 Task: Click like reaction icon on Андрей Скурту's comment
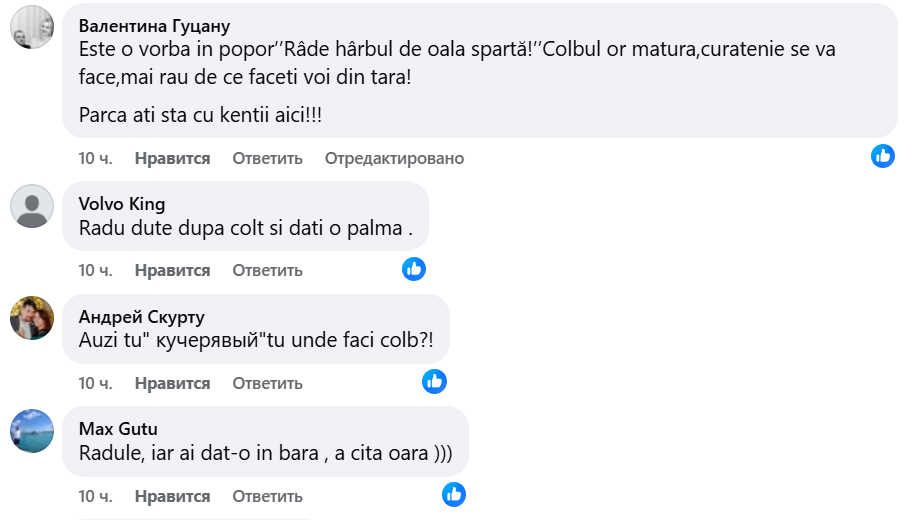(434, 381)
